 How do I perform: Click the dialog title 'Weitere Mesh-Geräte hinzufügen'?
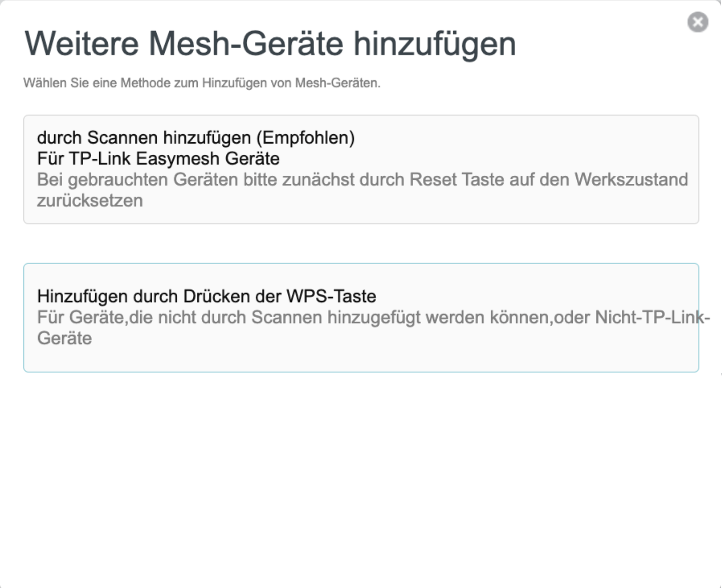click(270, 44)
